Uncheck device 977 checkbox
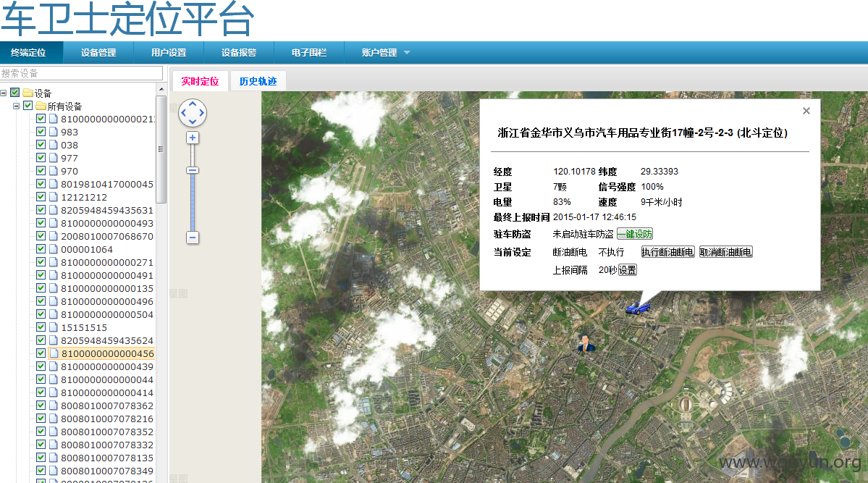The image size is (868, 483). click(x=41, y=158)
